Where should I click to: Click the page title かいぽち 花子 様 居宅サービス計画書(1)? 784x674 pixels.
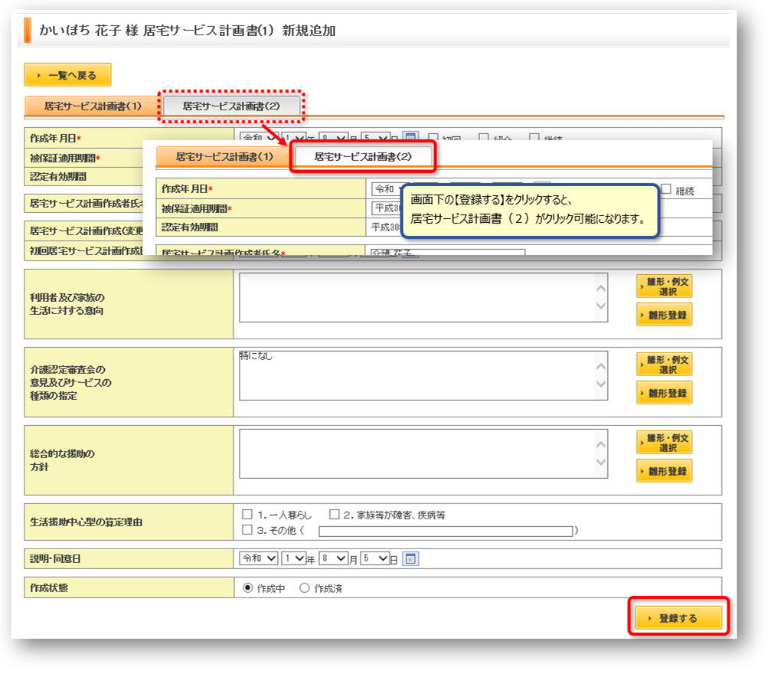pos(156,31)
